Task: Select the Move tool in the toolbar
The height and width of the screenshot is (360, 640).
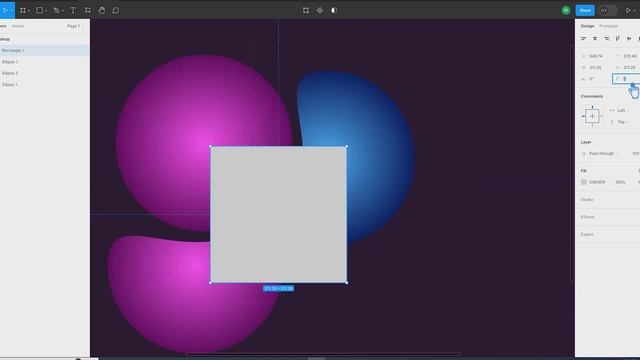Action: tap(5, 10)
